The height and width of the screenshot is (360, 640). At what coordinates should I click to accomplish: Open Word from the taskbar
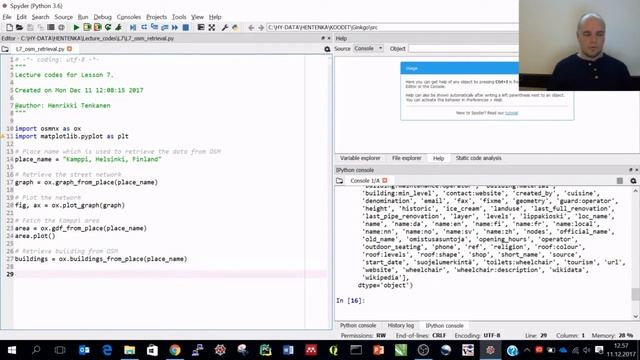(x=288, y=350)
